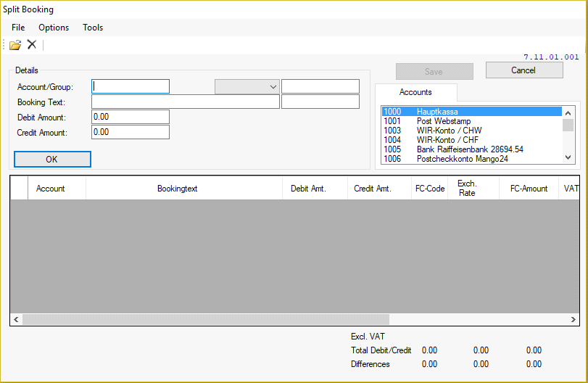Click the VAT column header
The width and height of the screenshot is (588, 383).
569,188
